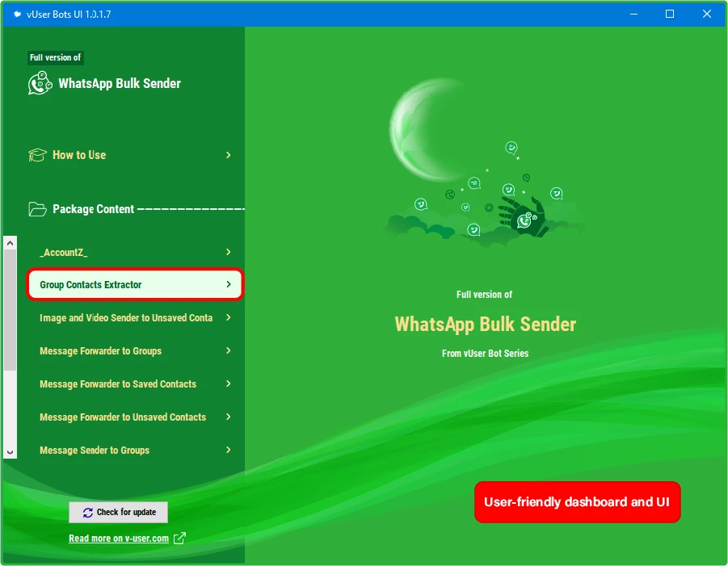Click the graduation cap How to Use icon
728x566 pixels.
tap(37, 155)
